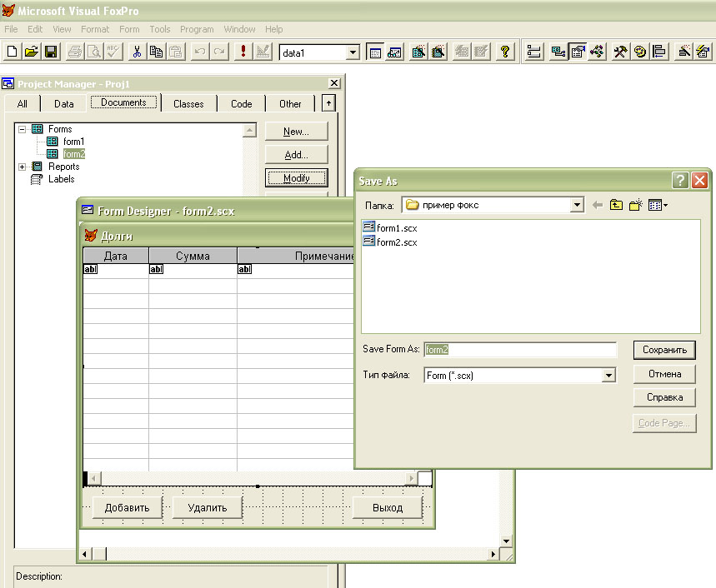Click the Отмена button
The image size is (716, 588).
point(664,374)
